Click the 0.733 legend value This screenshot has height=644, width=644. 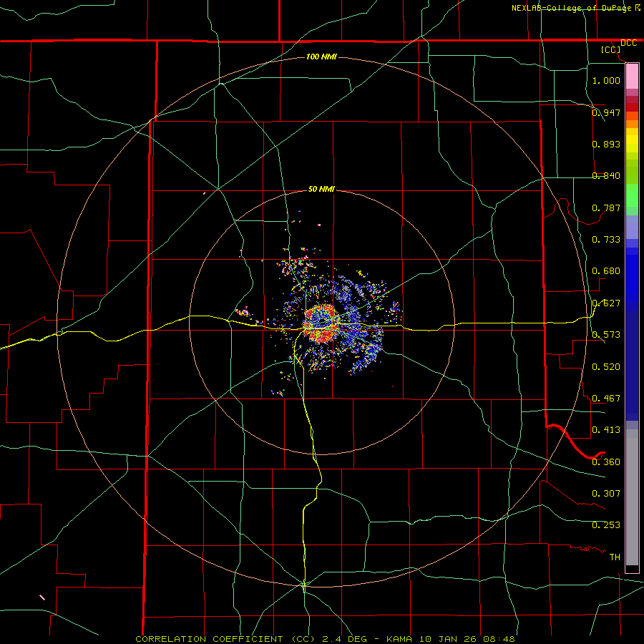click(606, 239)
